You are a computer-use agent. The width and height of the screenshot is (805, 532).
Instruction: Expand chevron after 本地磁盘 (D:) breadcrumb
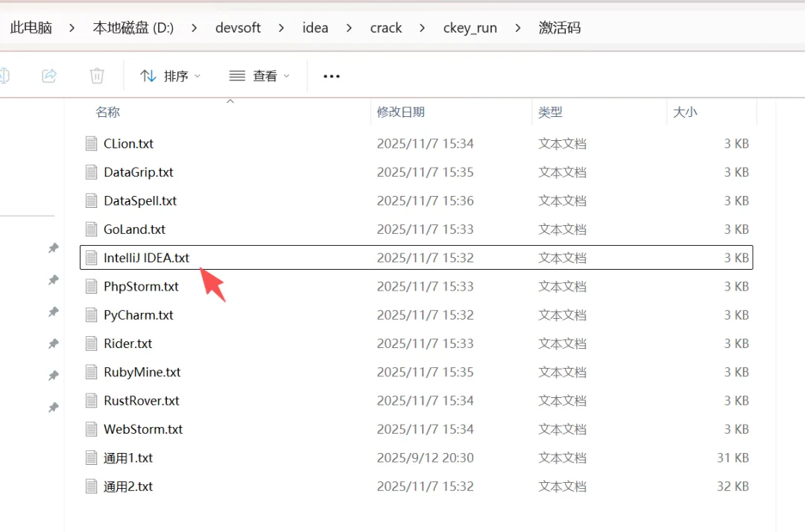tap(194, 28)
